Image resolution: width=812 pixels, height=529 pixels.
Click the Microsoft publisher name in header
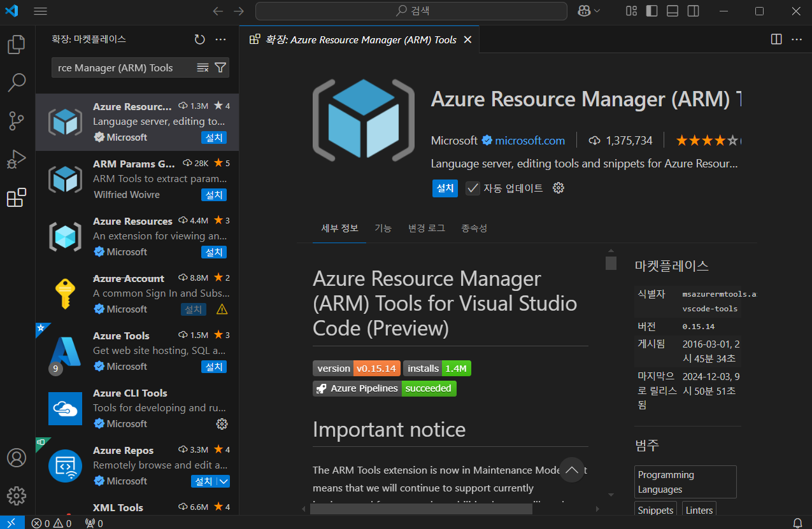click(454, 140)
